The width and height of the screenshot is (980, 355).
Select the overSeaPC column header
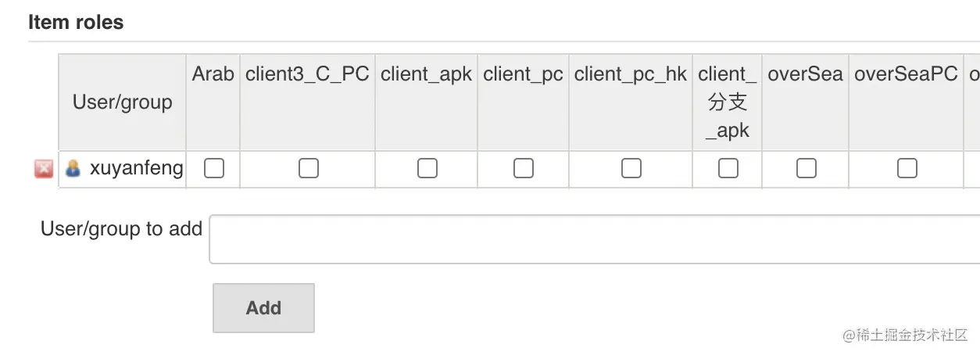tap(906, 74)
